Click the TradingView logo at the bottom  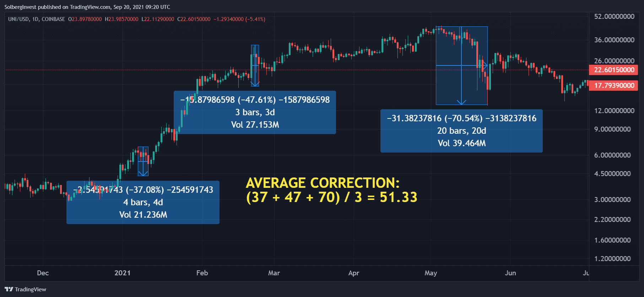pyautogui.click(x=25, y=289)
